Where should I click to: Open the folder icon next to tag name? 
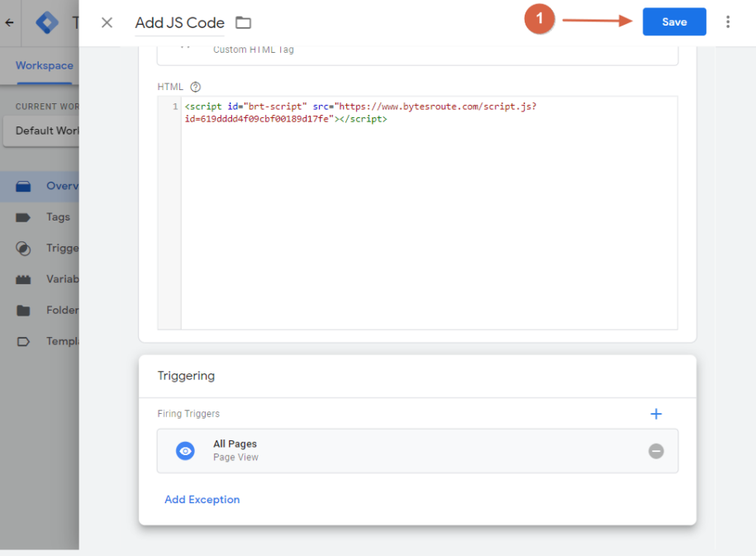pyautogui.click(x=243, y=22)
